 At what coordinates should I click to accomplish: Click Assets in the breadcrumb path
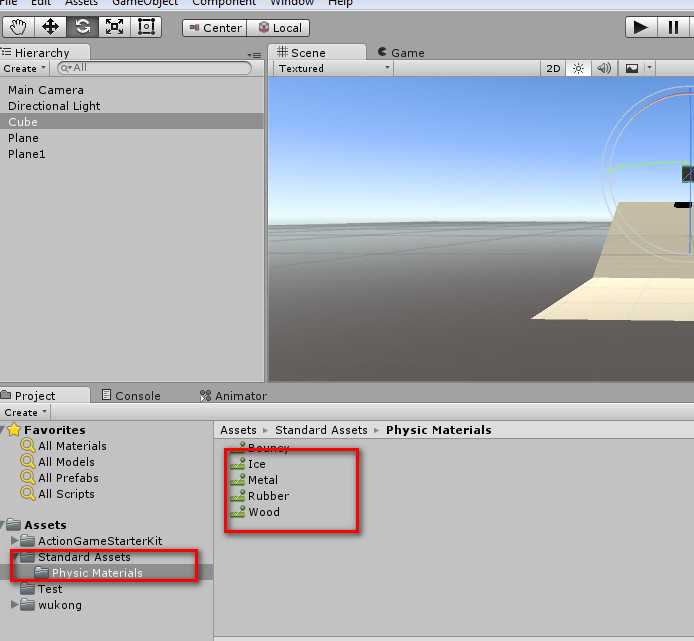point(238,430)
